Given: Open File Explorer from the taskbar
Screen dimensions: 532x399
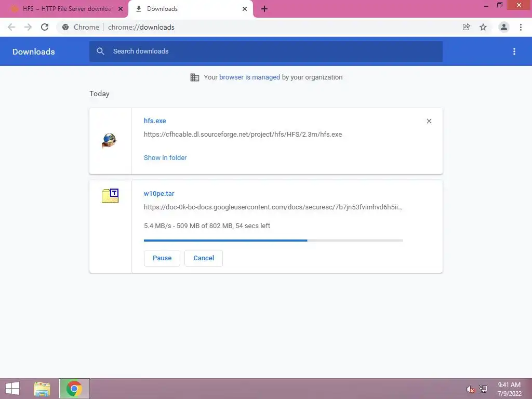Looking at the screenshot, I should point(42,389).
